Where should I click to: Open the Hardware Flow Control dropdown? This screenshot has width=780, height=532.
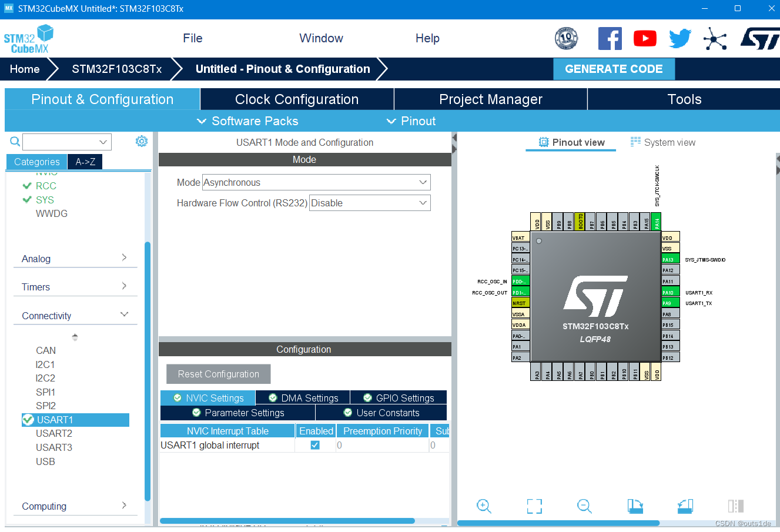(370, 203)
